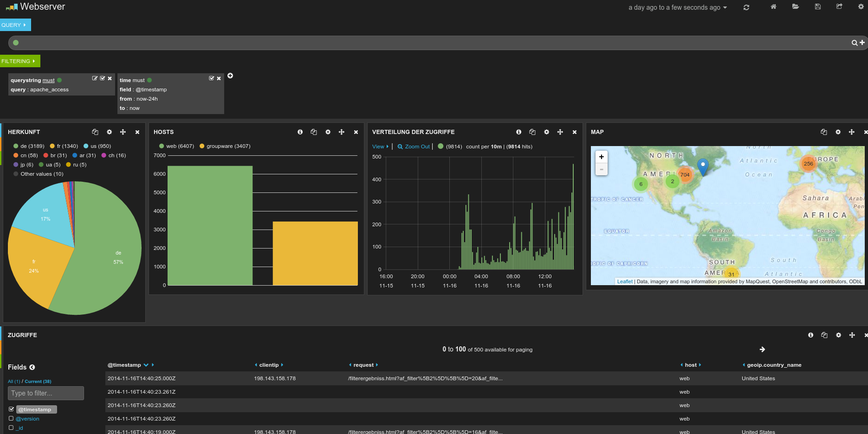Select the geoip.country_name column header

point(774,365)
